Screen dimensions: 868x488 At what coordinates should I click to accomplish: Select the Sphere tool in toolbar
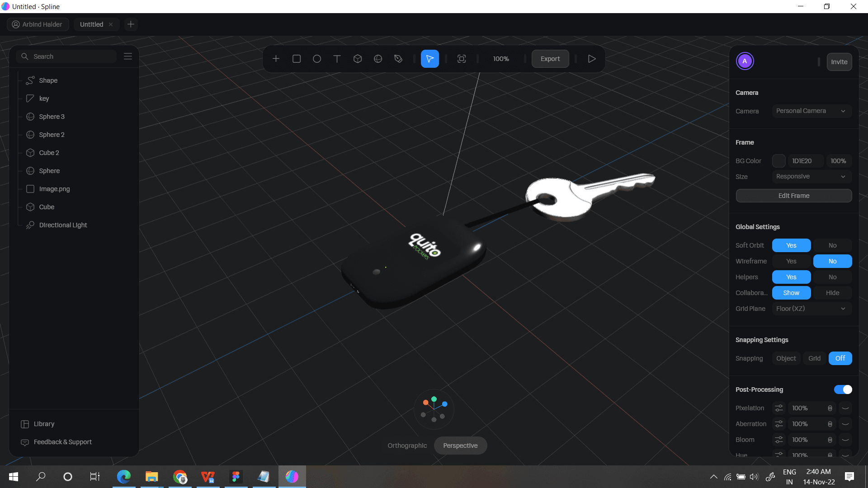click(x=378, y=59)
